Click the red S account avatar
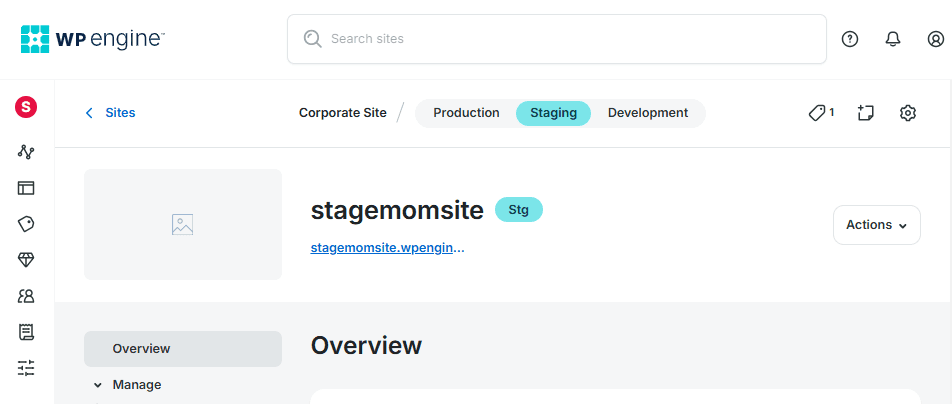Screen dimensions: 952x404 click(x=26, y=108)
